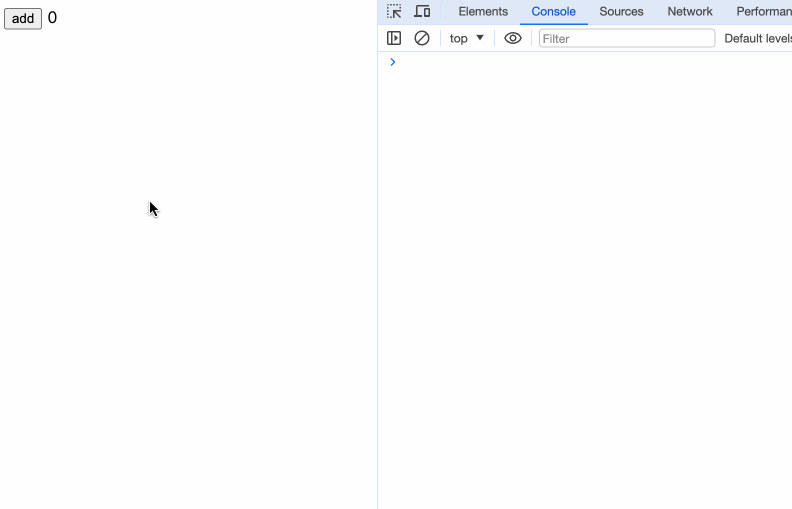Viewport: 792px width, 509px height.
Task: Create a live expression via eye icon
Action: [x=513, y=38]
